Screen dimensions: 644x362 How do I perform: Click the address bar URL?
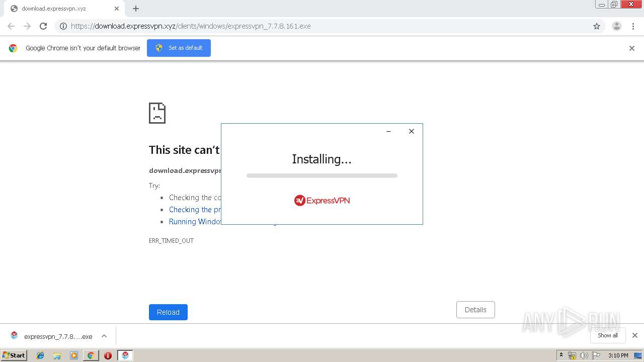pyautogui.click(x=191, y=26)
